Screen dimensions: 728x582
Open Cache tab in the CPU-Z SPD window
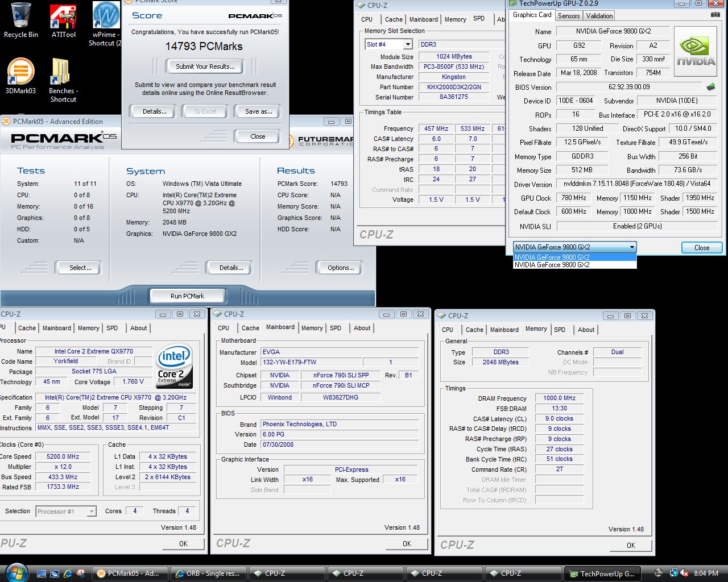point(393,19)
